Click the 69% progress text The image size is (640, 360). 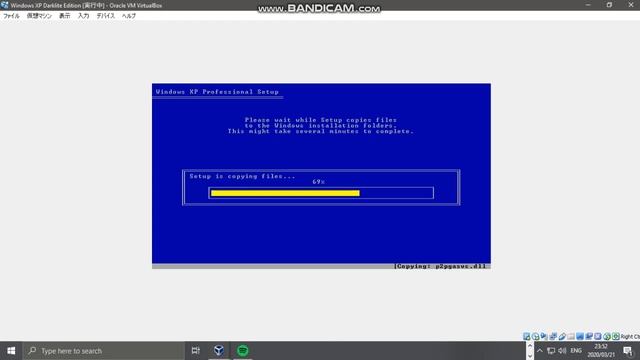(x=318, y=182)
